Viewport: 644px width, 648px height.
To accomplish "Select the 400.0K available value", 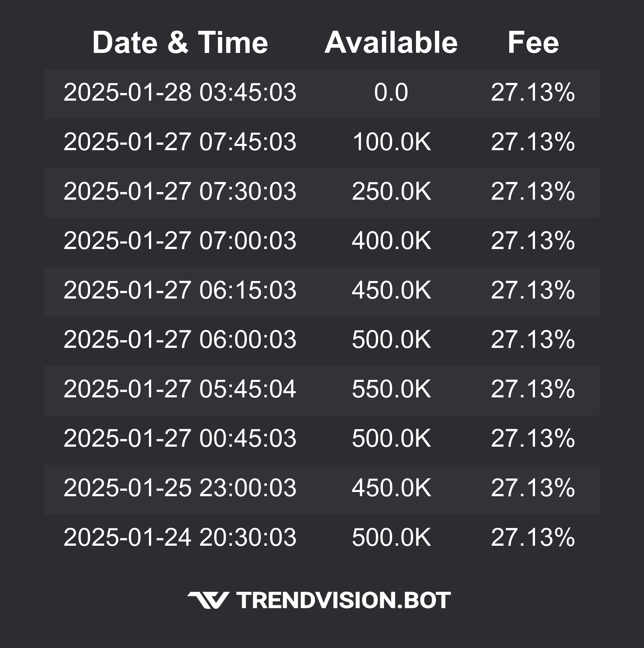I will (391, 241).
